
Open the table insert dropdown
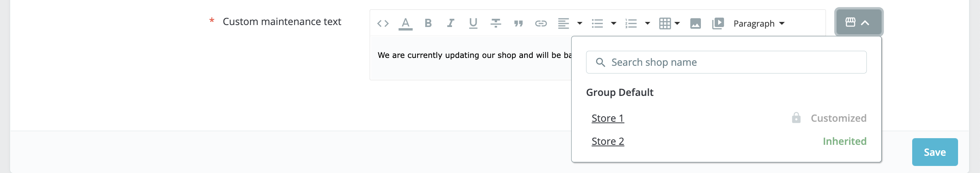pos(669,23)
